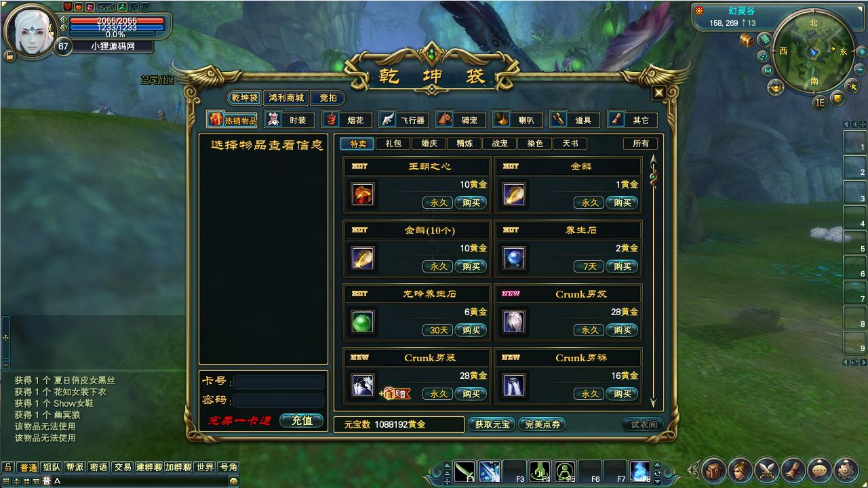Buy the Crunk男发 item via 购买
Viewport: 868px width, 488px height.
click(623, 330)
